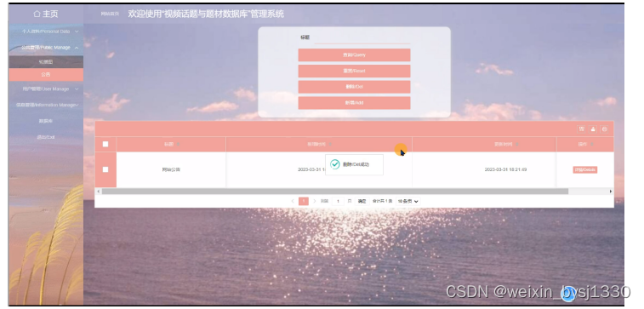Click the export icon in table toolbar
Image resolution: width=644 pixels, height=309 pixels.
pyautogui.click(x=593, y=129)
